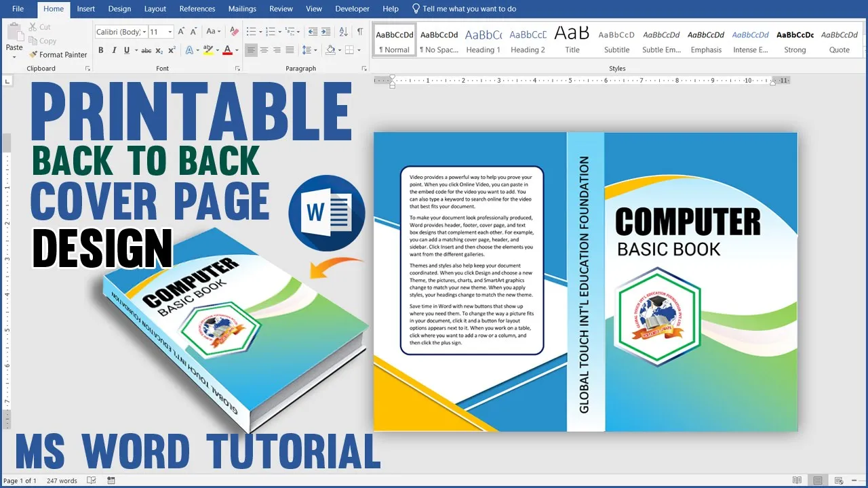This screenshot has width=868, height=488.
Task: Click the Cut command
Action: [x=39, y=27]
